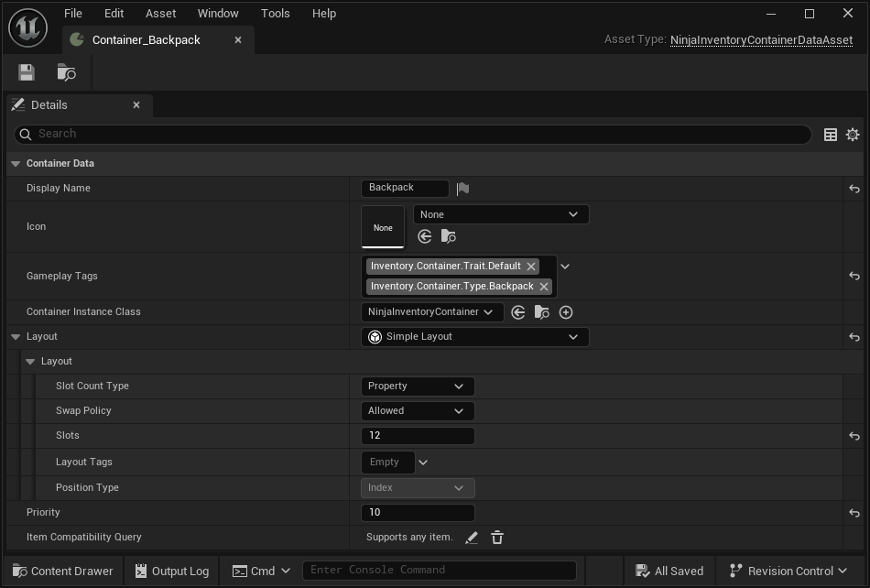
Task: Open Details view options gear
Action: pos(853,135)
